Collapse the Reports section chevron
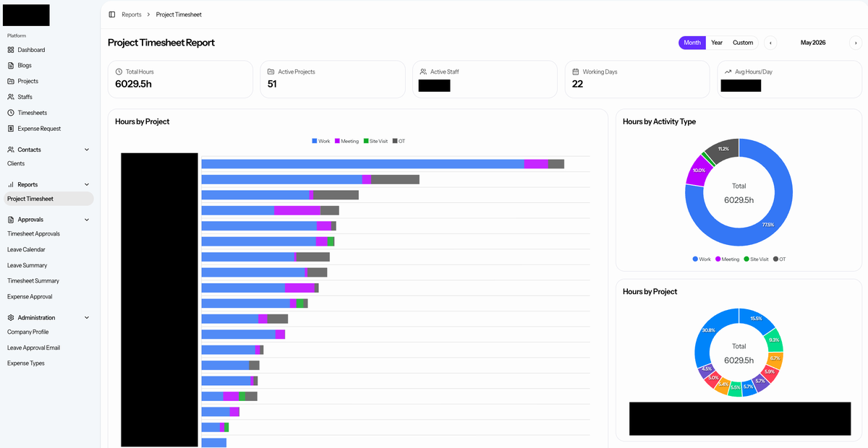The image size is (868, 448). coord(87,184)
